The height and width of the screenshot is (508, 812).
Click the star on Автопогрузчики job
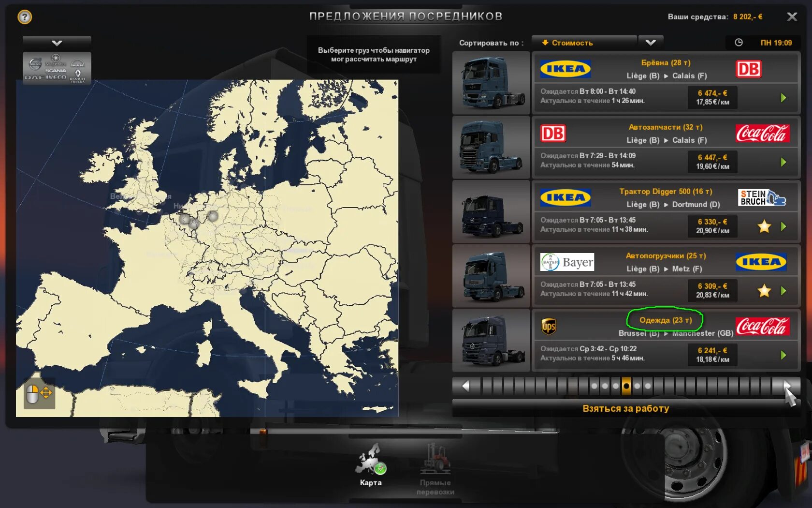tap(764, 290)
